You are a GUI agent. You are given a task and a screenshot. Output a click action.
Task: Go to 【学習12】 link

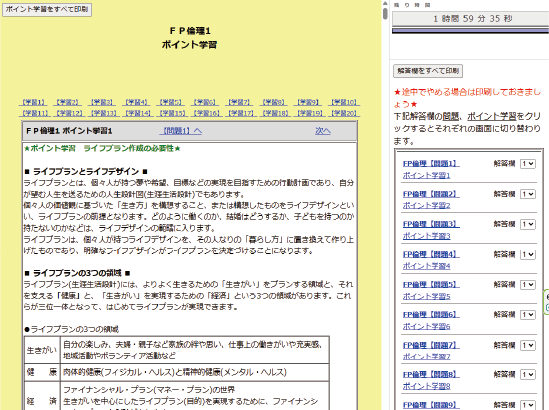(69, 113)
